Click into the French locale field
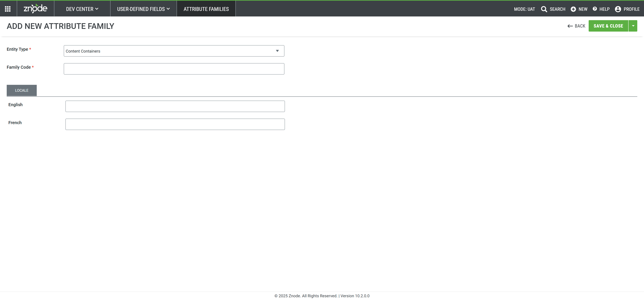The image size is (644, 306). pos(175,124)
